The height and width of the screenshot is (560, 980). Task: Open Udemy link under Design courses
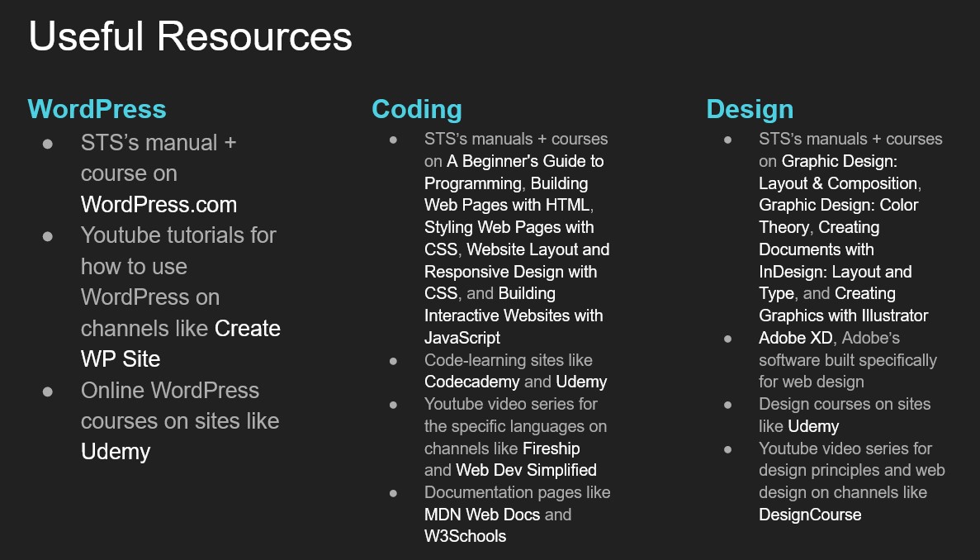(813, 426)
